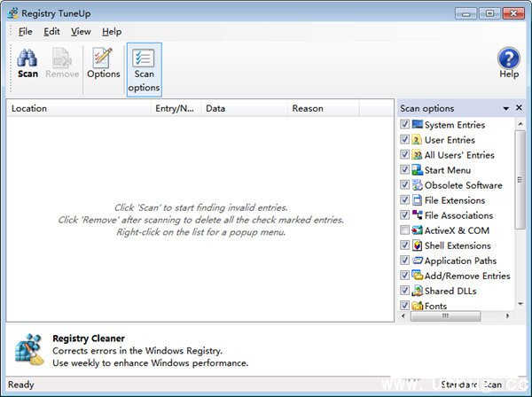
Task: Select the Shared DLLs label
Action: [450, 291]
